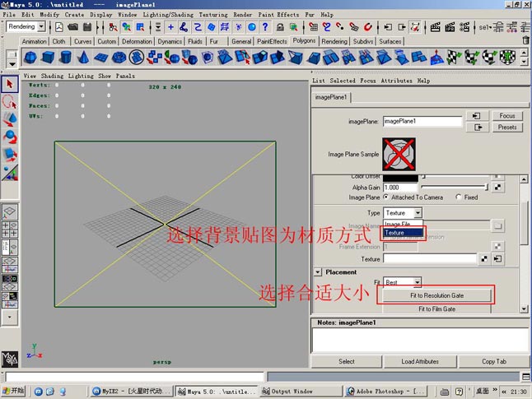This screenshot has height=399, width=532.
Task: Click the checker map button beside Texture field
Action: click(484, 259)
